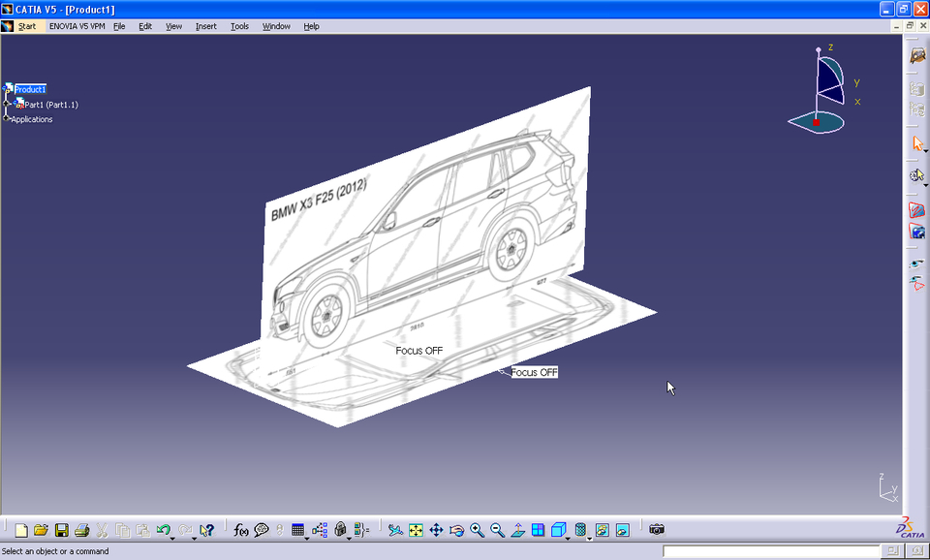Image resolution: width=930 pixels, height=560 pixels.
Task: Select the Zoom In tool
Action: point(476,530)
